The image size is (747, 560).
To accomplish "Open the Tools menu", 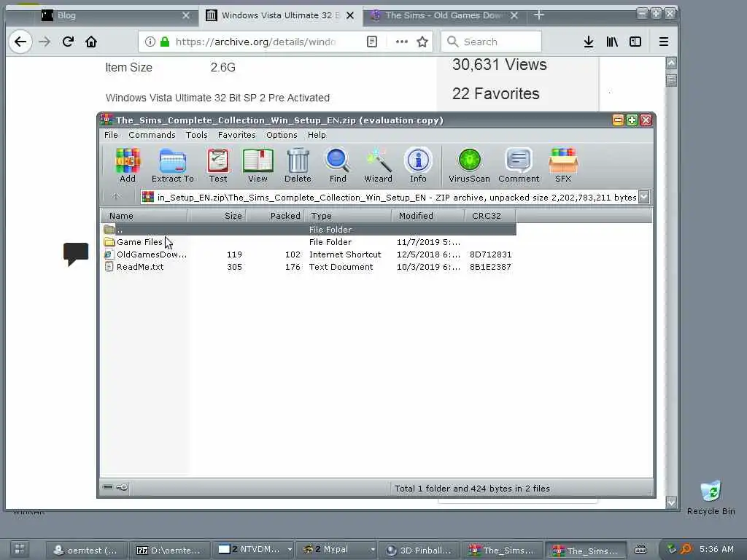I will click(197, 135).
